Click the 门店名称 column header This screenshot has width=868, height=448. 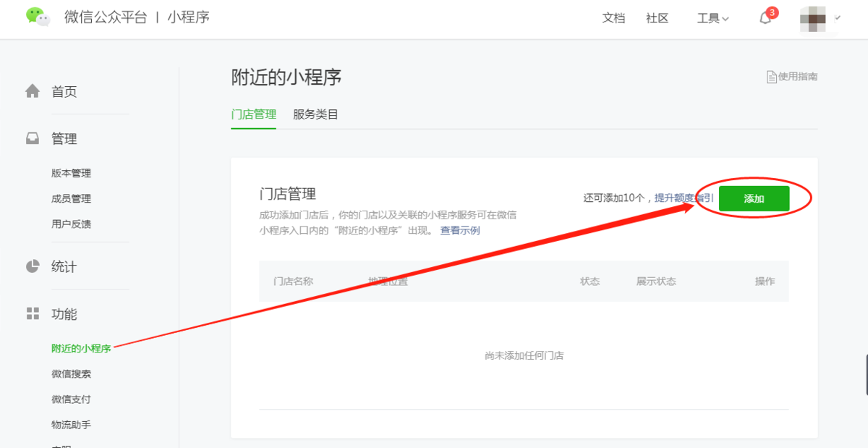point(294,281)
